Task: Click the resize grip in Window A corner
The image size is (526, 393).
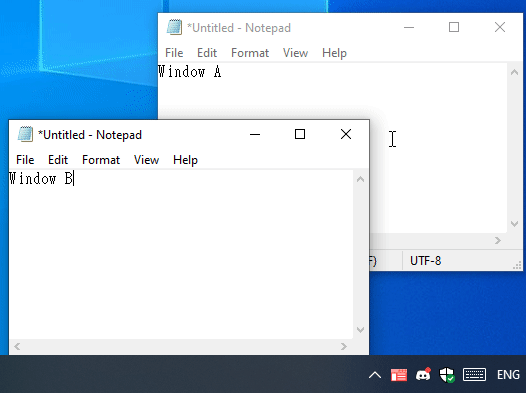Action: coord(518,266)
